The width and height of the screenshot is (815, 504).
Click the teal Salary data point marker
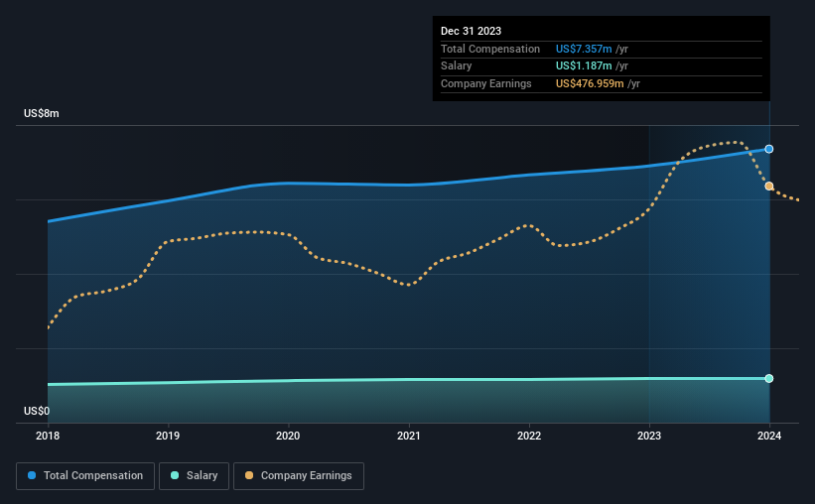pyautogui.click(x=768, y=378)
